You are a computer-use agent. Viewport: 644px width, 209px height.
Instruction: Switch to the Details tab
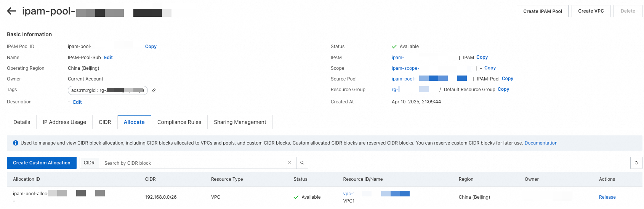click(x=22, y=122)
